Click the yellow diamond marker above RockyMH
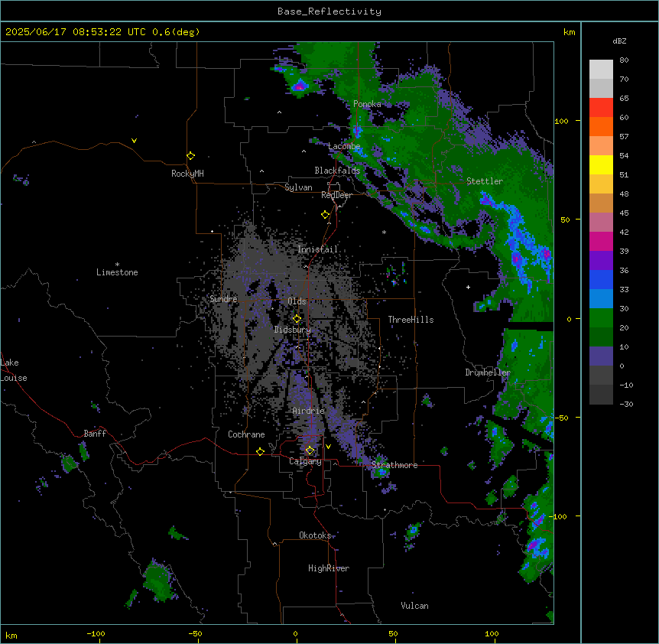The height and width of the screenshot is (644, 659). pyautogui.click(x=191, y=156)
